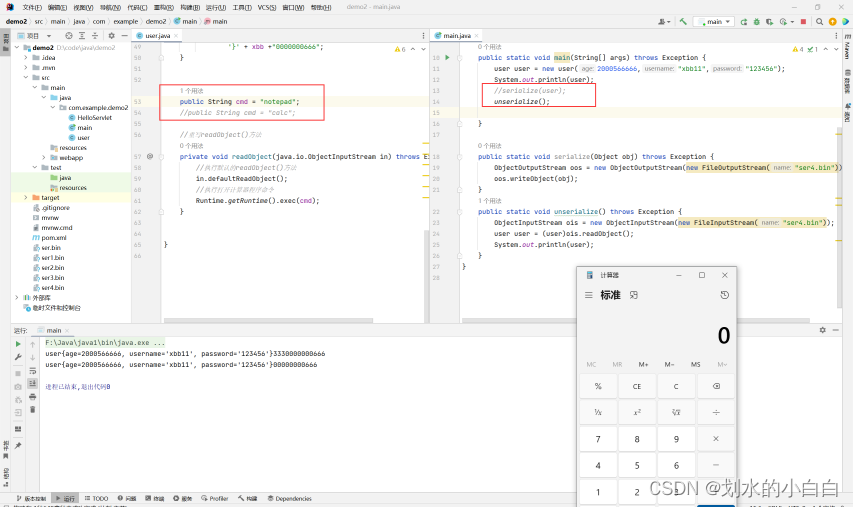
Task: Open the 文件(F) menu
Action: (32, 7)
